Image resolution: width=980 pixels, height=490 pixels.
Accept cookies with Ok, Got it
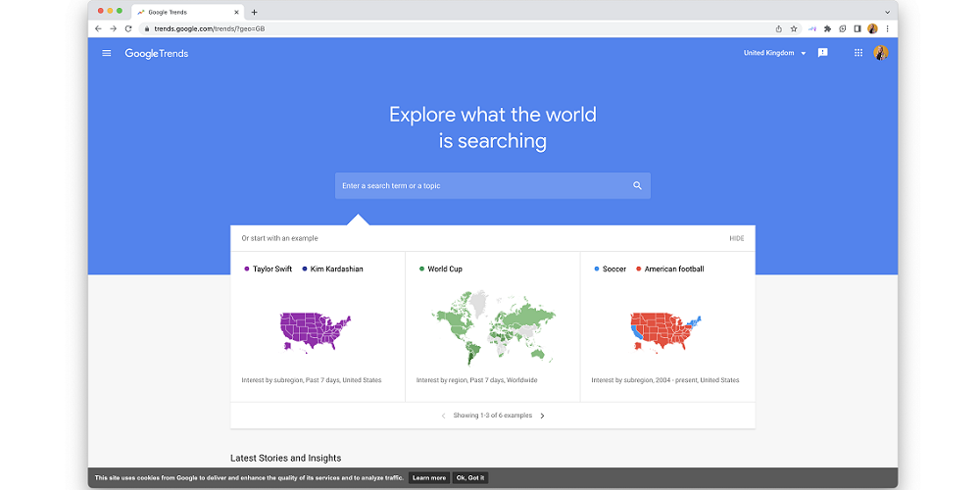pos(470,478)
